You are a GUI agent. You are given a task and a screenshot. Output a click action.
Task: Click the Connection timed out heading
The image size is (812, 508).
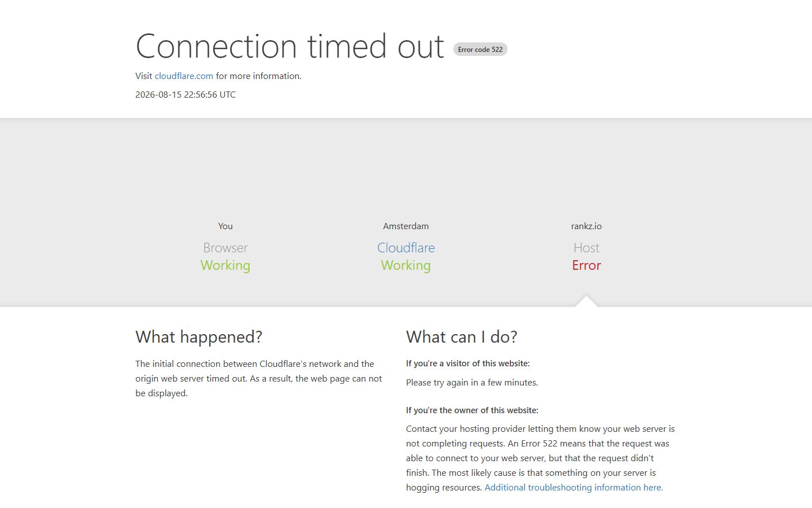tap(290, 46)
